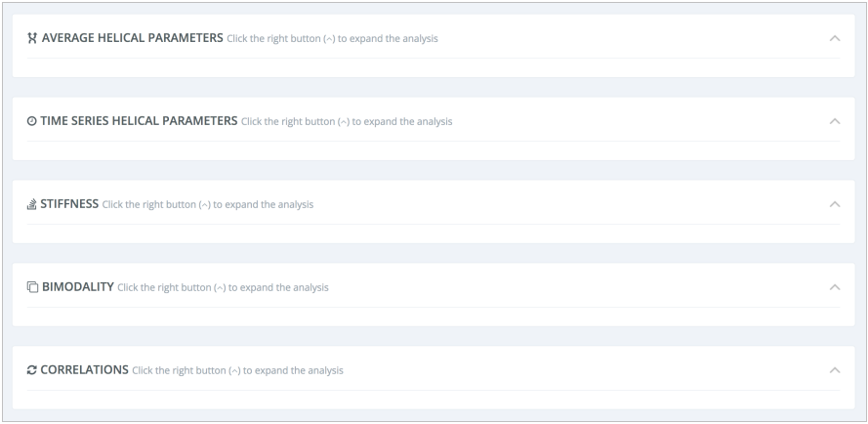Screen dimensions: 868x424
Task: Click the expand hint beside Time Series title
Action: 347,122
